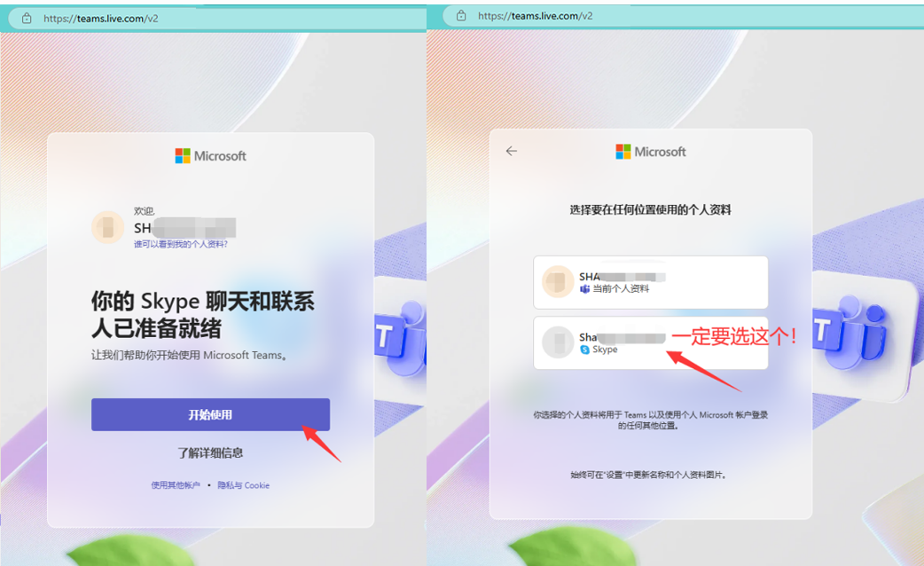
Task: Click the Skype icon under the second profile
Action: [584, 350]
